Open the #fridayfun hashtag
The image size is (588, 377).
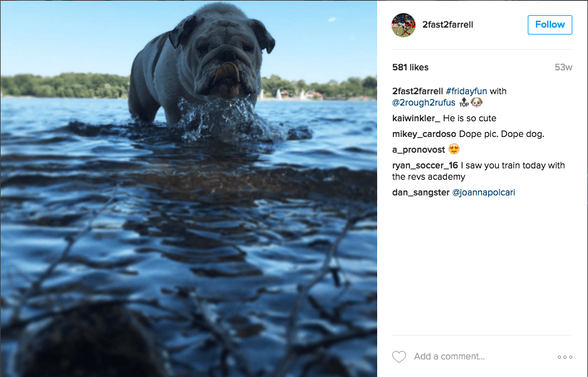click(466, 90)
